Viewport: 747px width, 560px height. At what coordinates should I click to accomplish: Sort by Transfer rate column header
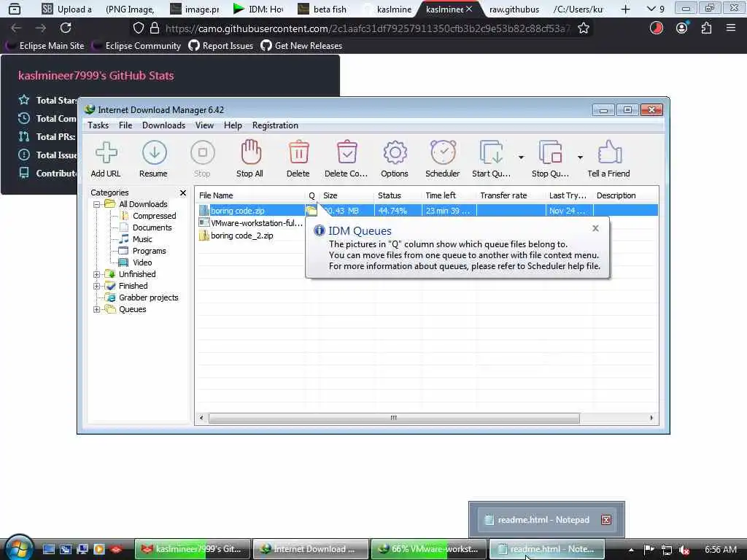[511, 195]
